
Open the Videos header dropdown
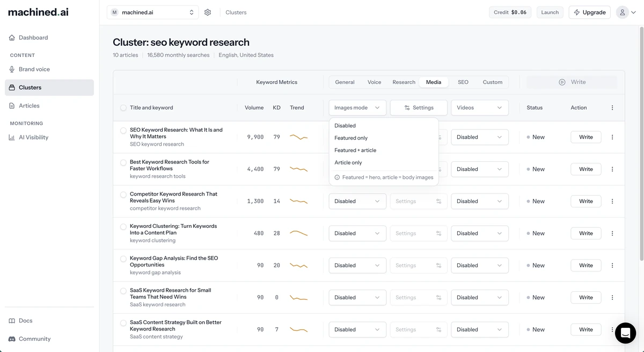(480, 107)
